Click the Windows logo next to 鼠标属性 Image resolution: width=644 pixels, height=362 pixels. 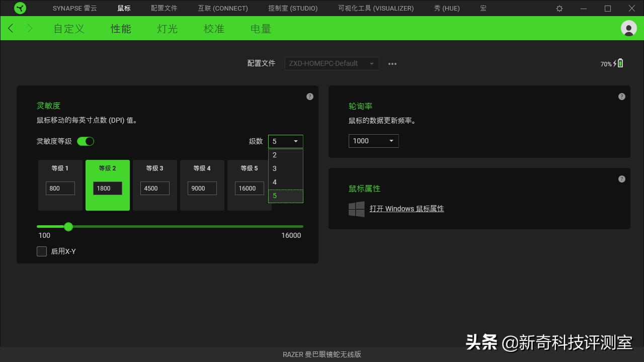pos(357,209)
